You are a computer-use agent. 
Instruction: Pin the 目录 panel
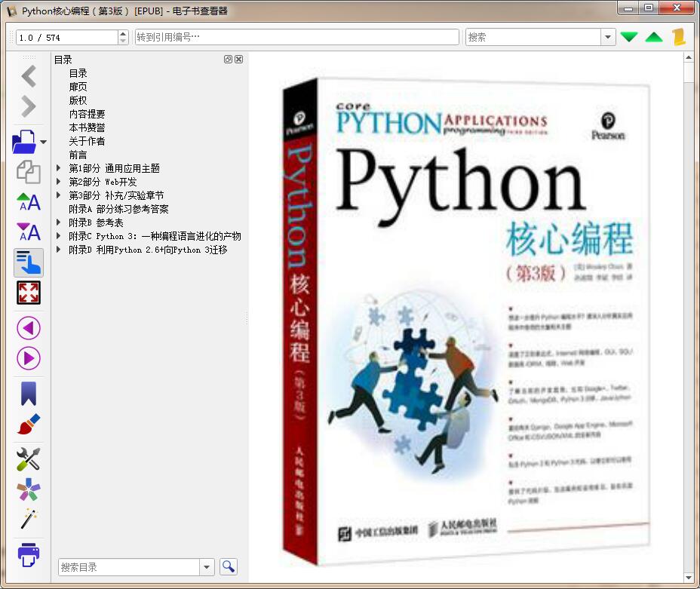click(228, 60)
